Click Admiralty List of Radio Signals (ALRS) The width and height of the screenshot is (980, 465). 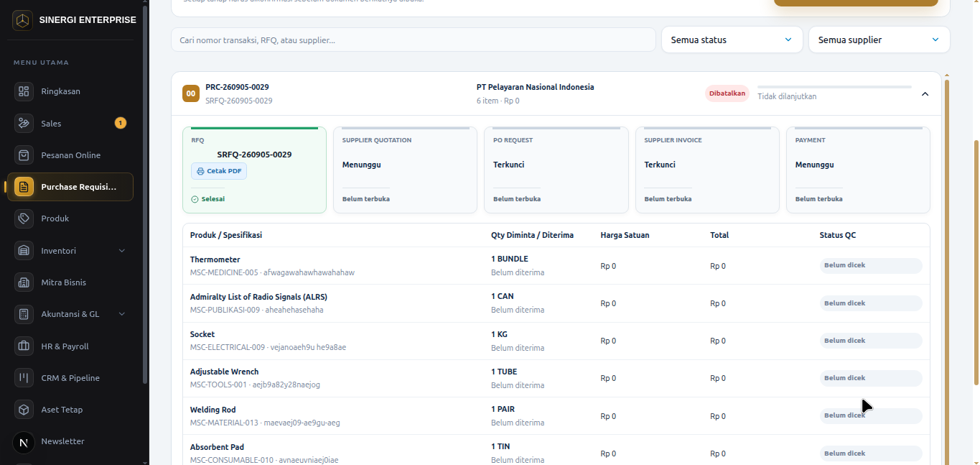pos(258,297)
